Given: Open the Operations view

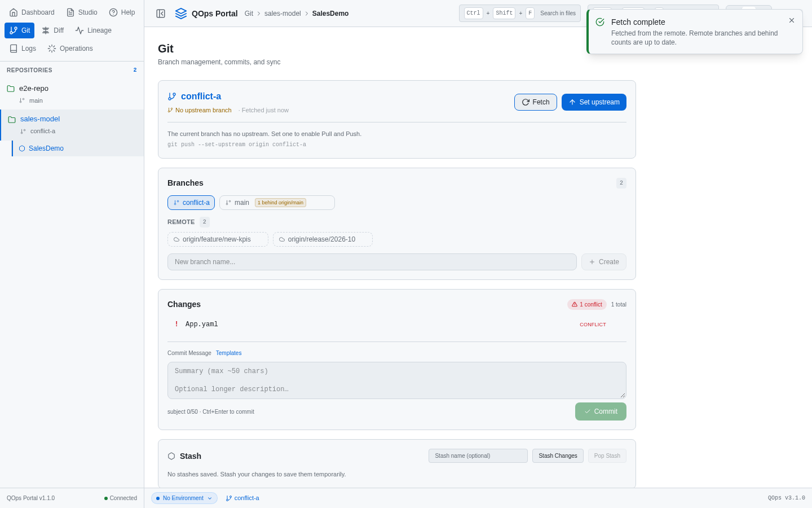Looking at the screenshot, I should pyautogui.click(x=70, y=49).
